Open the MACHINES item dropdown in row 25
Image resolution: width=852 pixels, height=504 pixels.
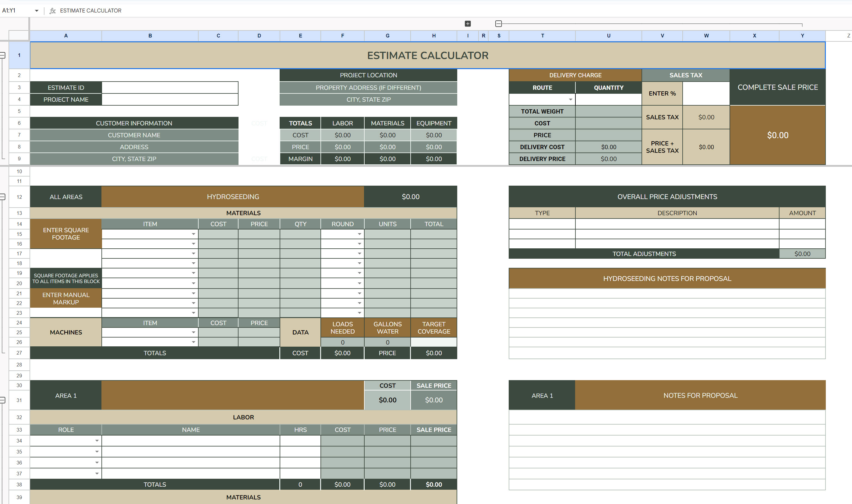point(193,332)
